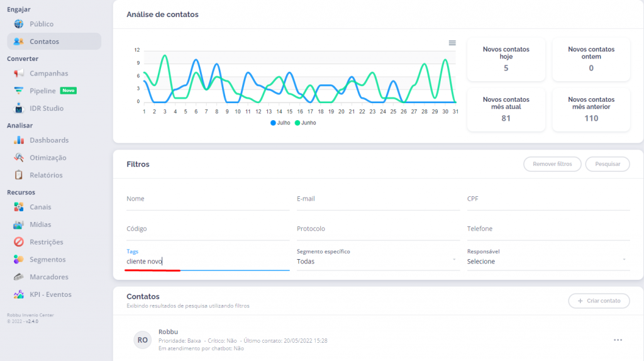Open IDR Studio robot icon
Screen dimensions: 644x361
point(19,108)
